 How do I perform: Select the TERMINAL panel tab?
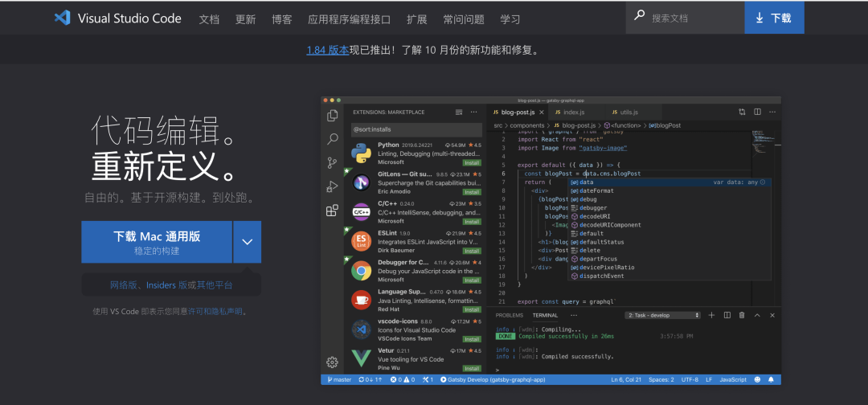(545, 315)
